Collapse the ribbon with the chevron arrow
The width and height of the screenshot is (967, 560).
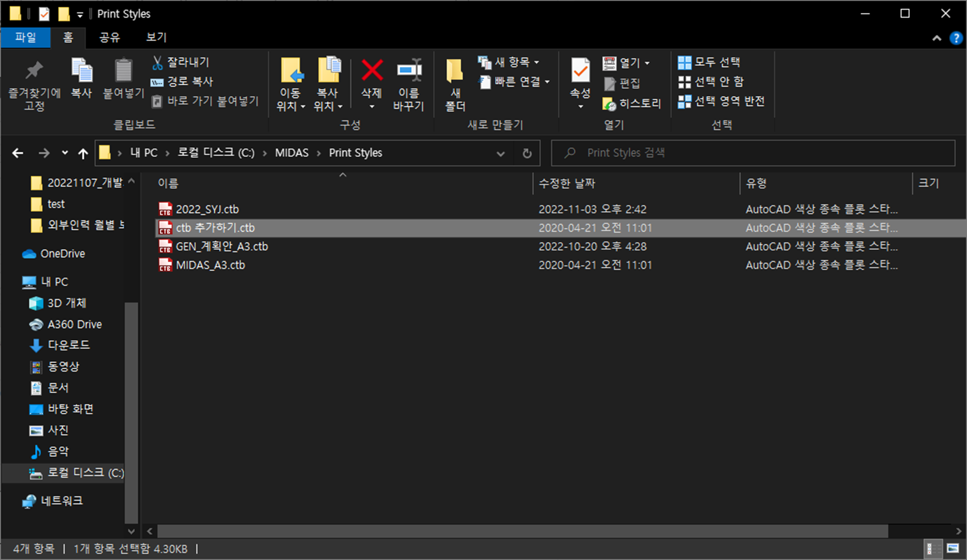coord(937,37)
